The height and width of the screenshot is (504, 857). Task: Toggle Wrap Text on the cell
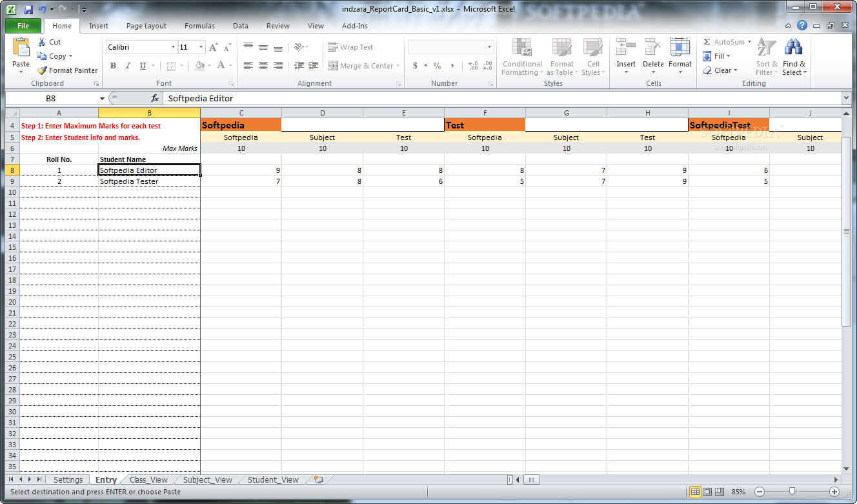[350, 47]
